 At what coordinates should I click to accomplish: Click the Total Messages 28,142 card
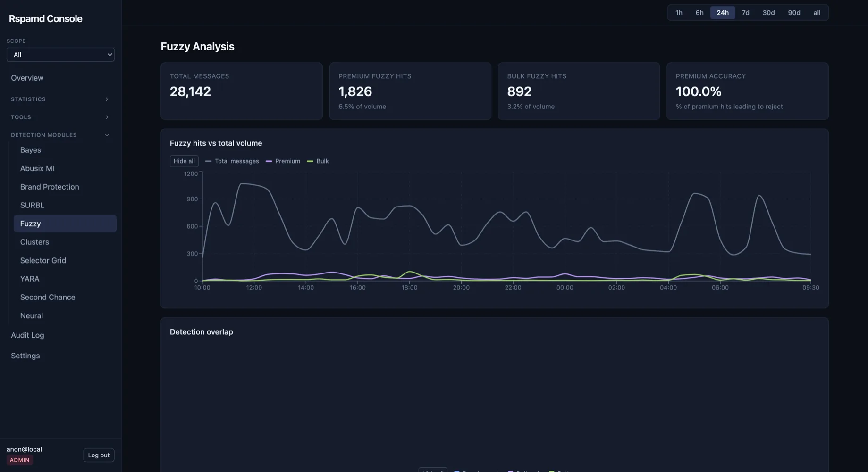coord(242,91)
